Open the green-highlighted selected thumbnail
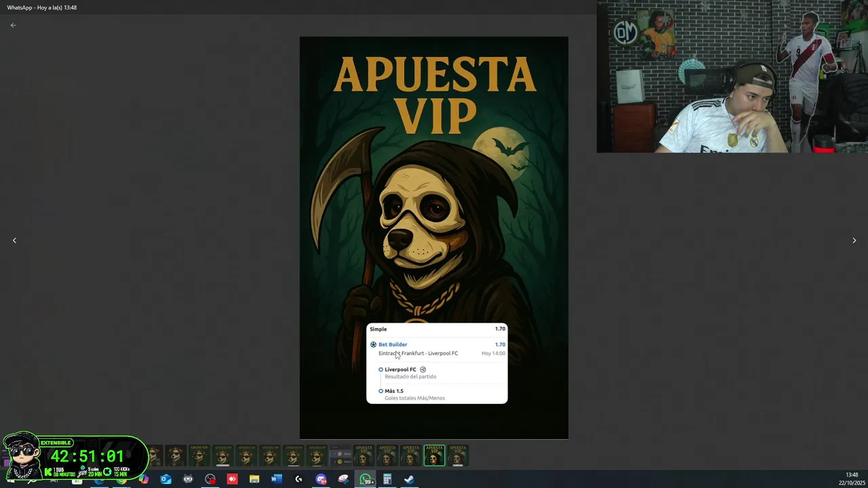Screen dimensions: 868x488 (x=435, y=455)
